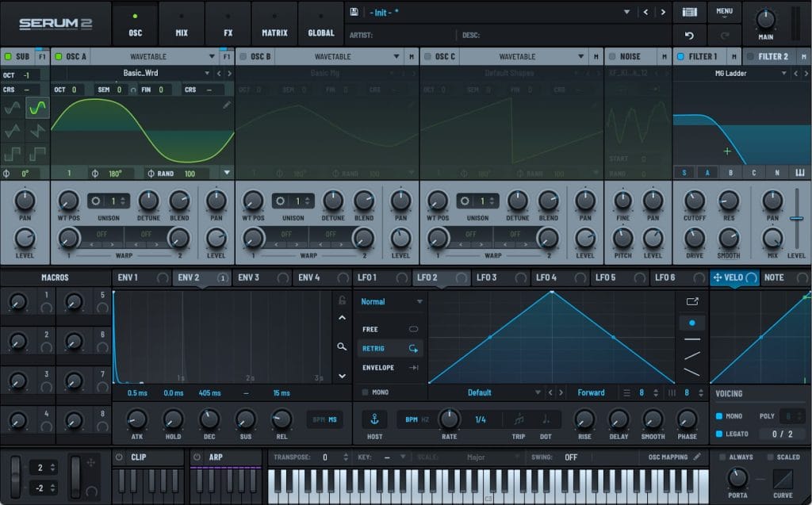Open the MG Ladder filter type dropdown
The height and width of the screenshot is (505, 812).
click(x=783, y=73)
